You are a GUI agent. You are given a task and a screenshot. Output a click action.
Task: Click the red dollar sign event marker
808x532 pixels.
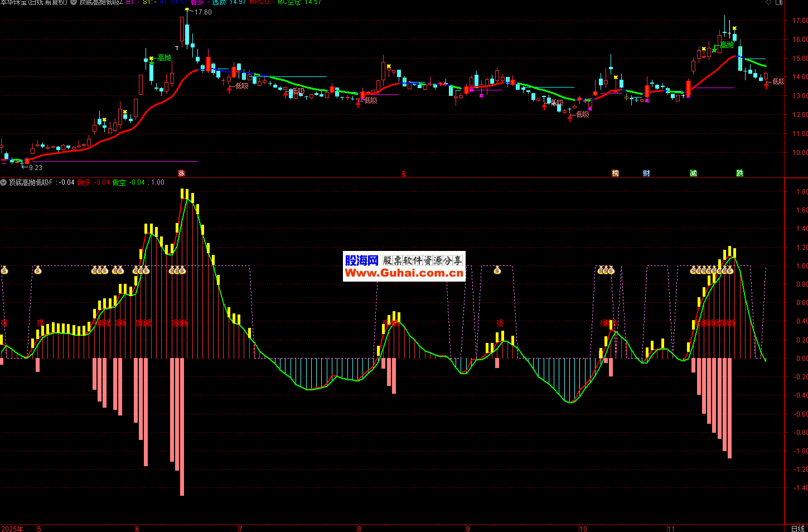(x=404, y=174)
